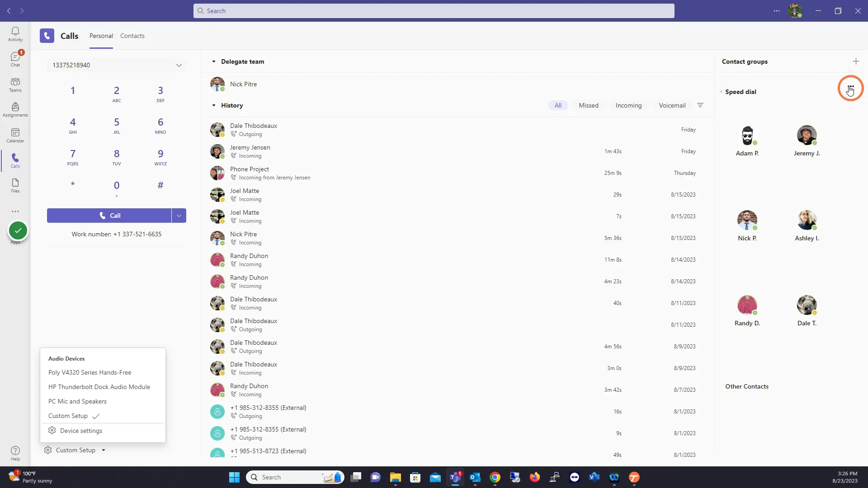Open Windows Start menu
Viewport: 868px width, 488px height.
tap(234, 477)
